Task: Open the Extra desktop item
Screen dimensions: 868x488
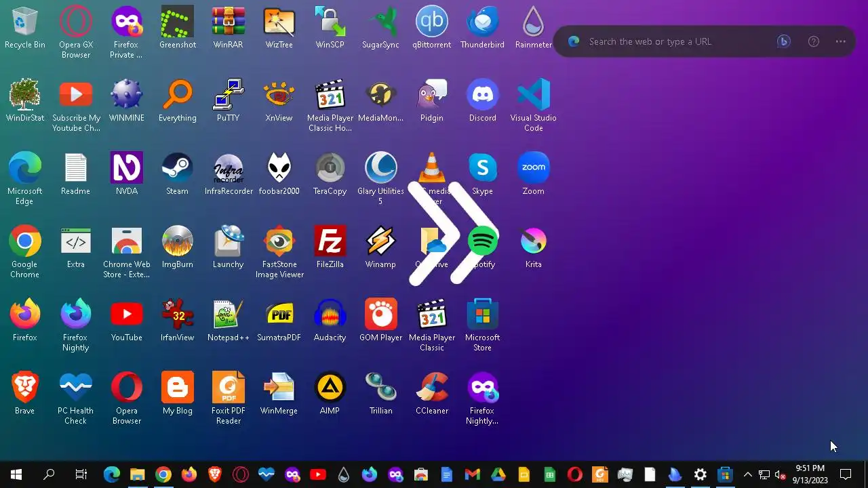Action: [x=75, y=248]
